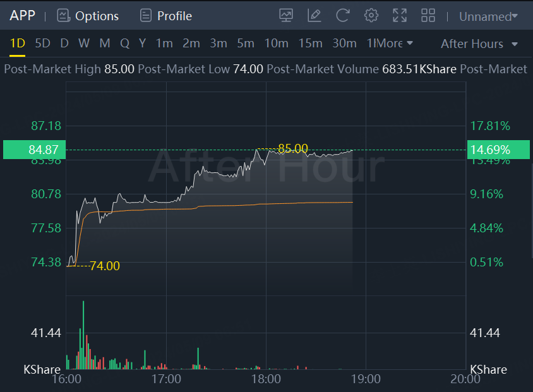The width and height of the screenshot is (533, 392).
Task: Click the APP ticker symbol
Action: 22,15
